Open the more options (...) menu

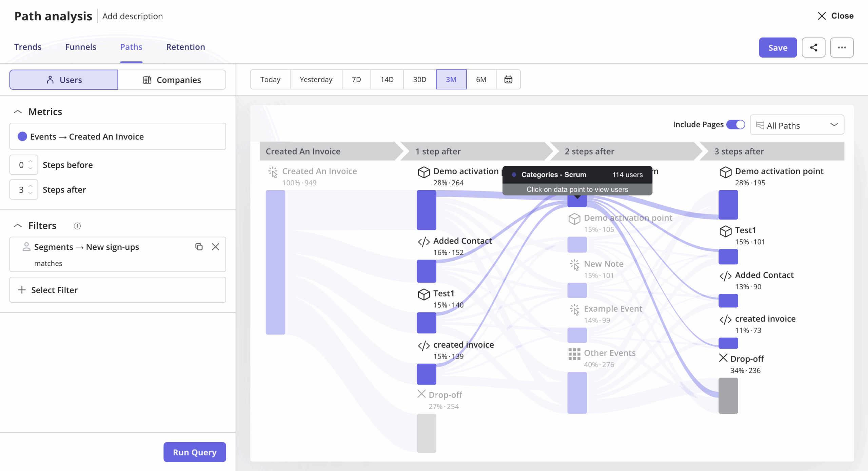[x=842, y=47]
